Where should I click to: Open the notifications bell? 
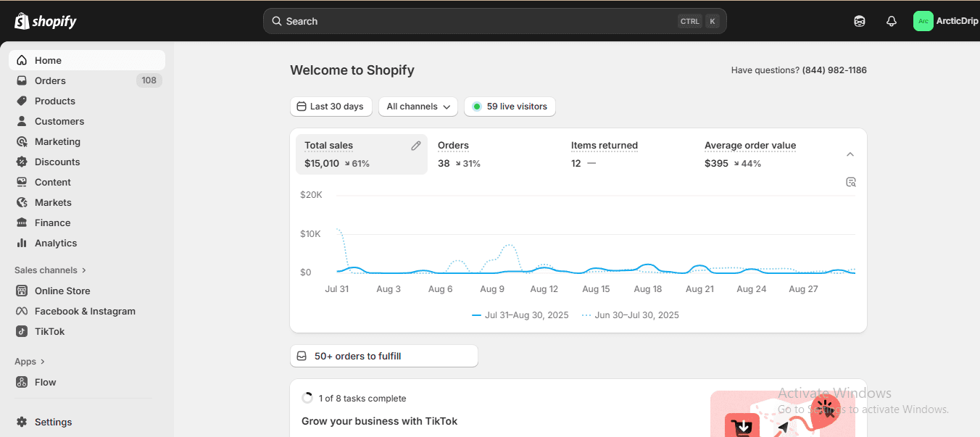tap(892, 21)
